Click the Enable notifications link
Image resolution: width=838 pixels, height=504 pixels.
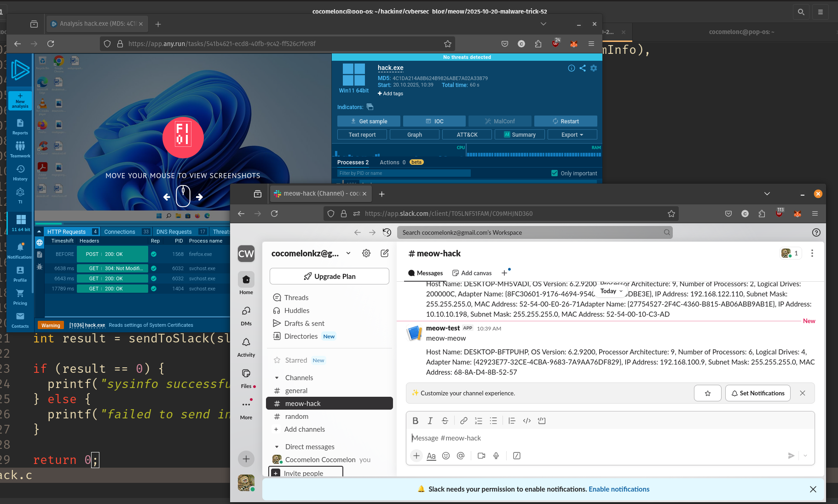point(619,489)
